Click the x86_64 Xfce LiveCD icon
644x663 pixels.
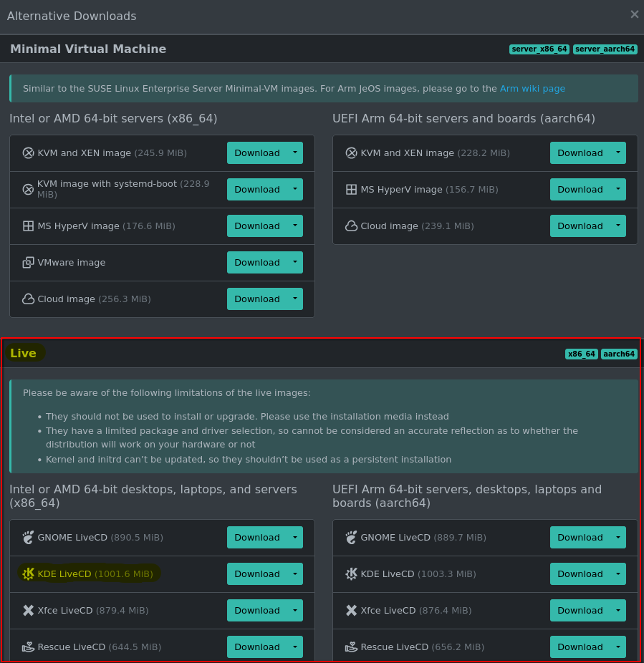(28, 611)
